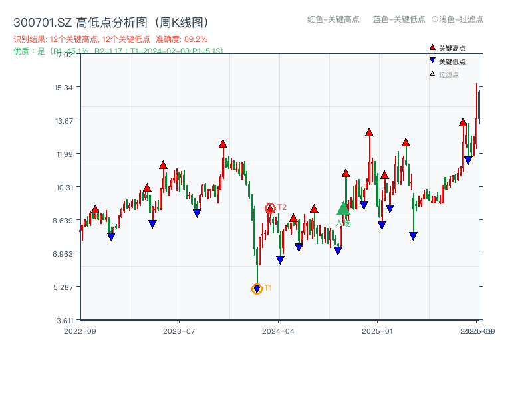Screen dimensions: 532x399
Task: Select the T2 red circle marker
Action: tap(270, 207)
